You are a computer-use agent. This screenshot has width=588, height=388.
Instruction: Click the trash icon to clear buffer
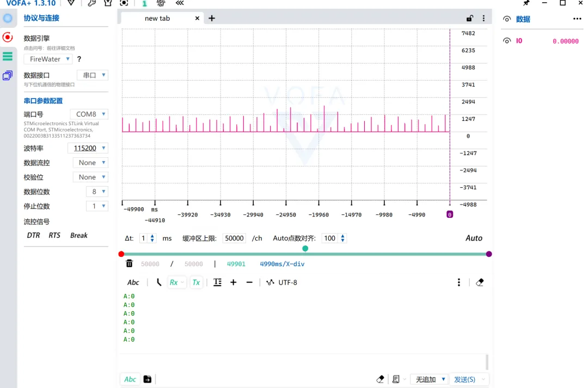coord(129,264)
